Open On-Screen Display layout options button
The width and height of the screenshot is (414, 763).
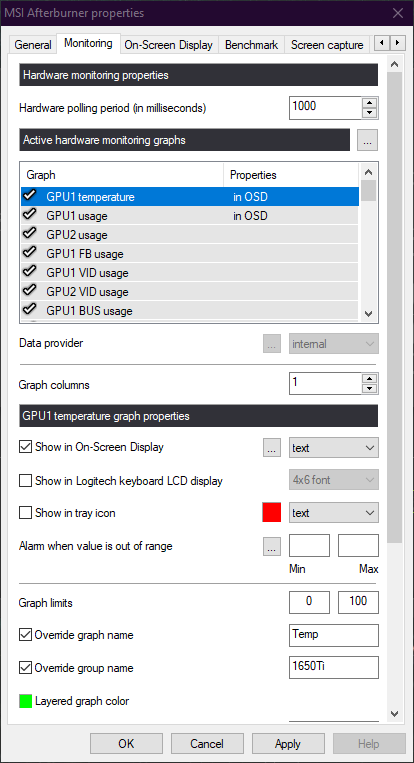pos(272,448)
